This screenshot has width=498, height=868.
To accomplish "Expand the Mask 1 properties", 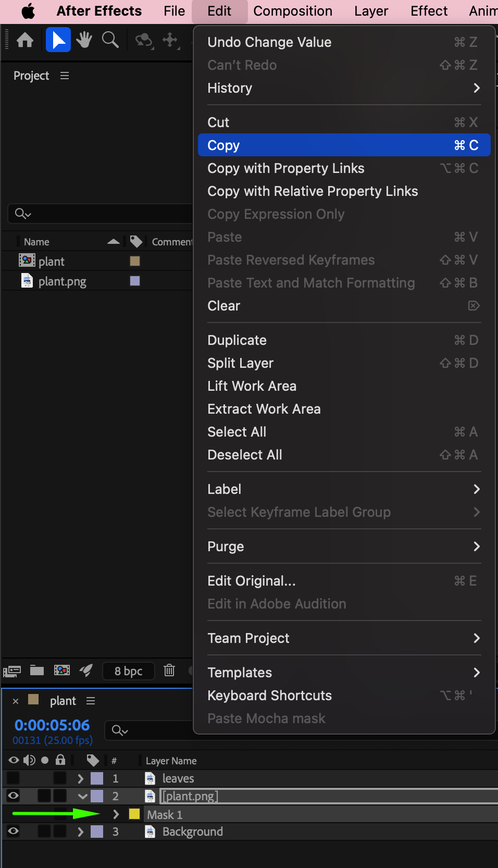I will [x=116, y=814].
